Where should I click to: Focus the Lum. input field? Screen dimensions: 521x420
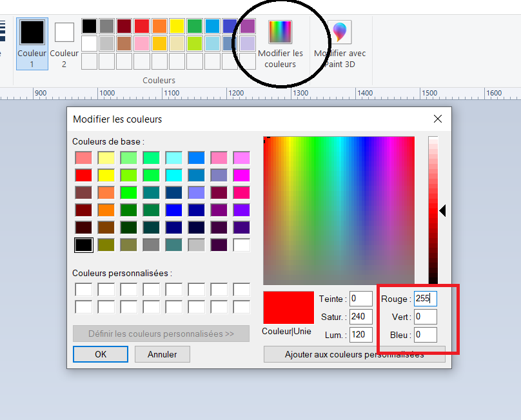tap(361, 335)
